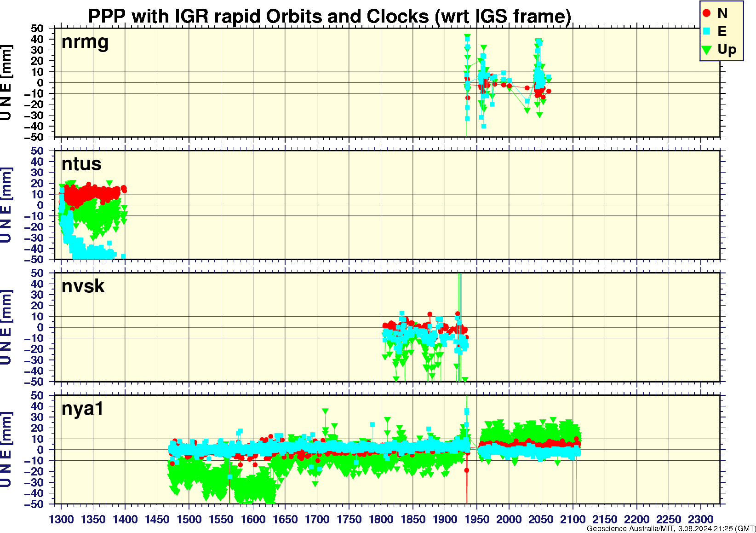Click x-axis tick label 1850
The width and height of the screenshot is (756, 533).
413,519
